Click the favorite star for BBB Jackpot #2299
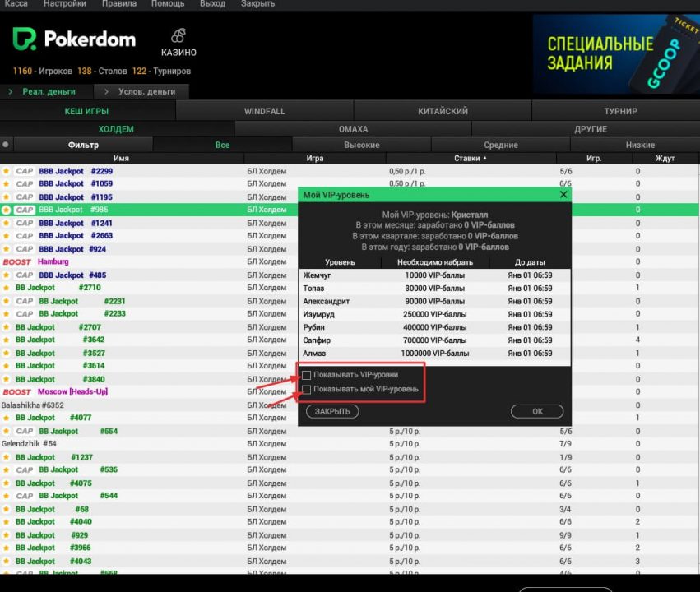Screen dimensions: 700x592 6,171
